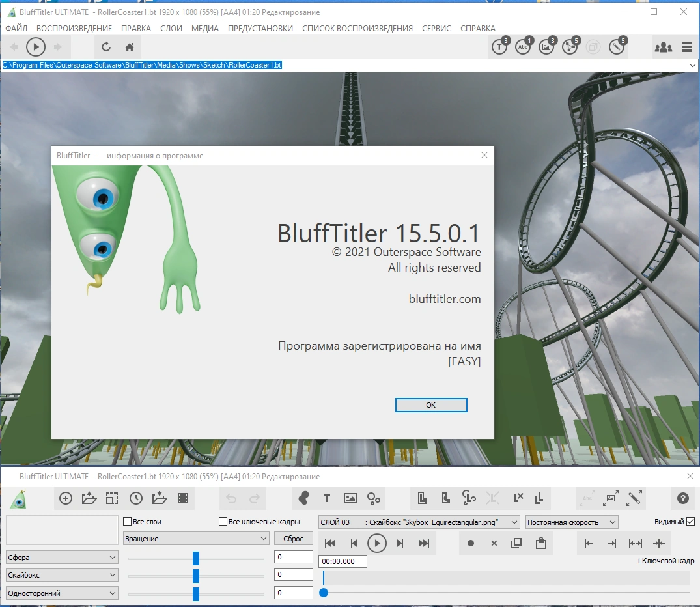Screen dimensions: 700x607
Task: Click the Set duration clock icon
Action: (135, 498)
